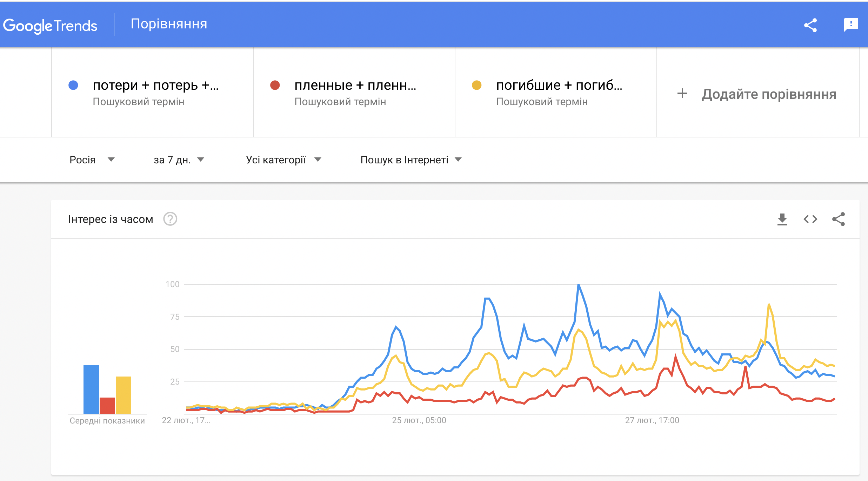This screenshot has width=868, height=481.
Task: Open the Усі категорії dropdown
Action: point(283,160)
